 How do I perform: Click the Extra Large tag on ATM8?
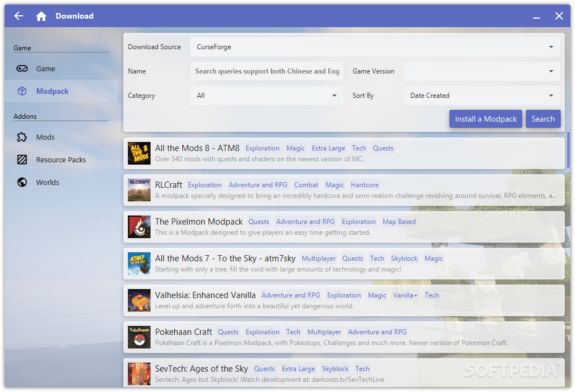[328, 148]
